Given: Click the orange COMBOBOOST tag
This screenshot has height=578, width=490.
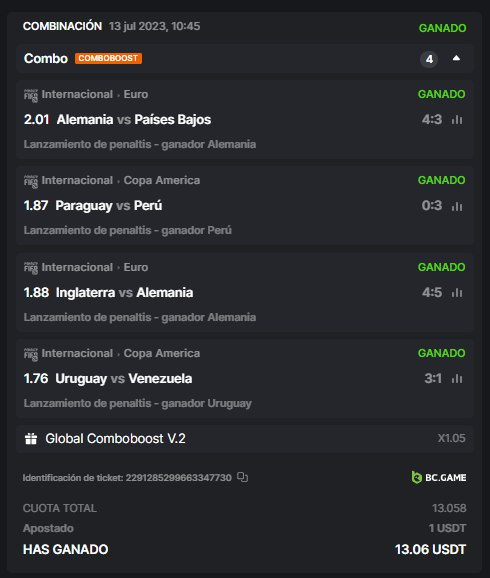Looking at the screenshot, I should click(x=108, y=58).
